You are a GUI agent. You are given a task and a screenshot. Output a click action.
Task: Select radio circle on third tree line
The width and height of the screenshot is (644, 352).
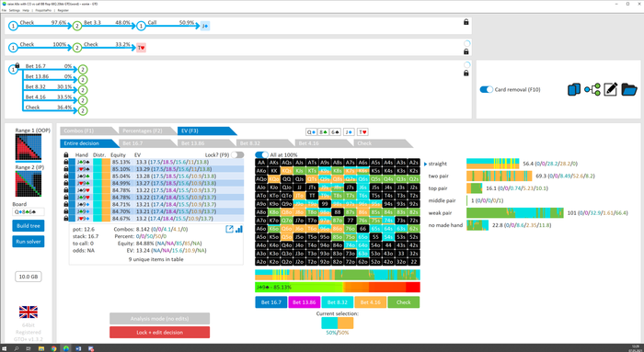pyautogui.click(x=466, y=65)
